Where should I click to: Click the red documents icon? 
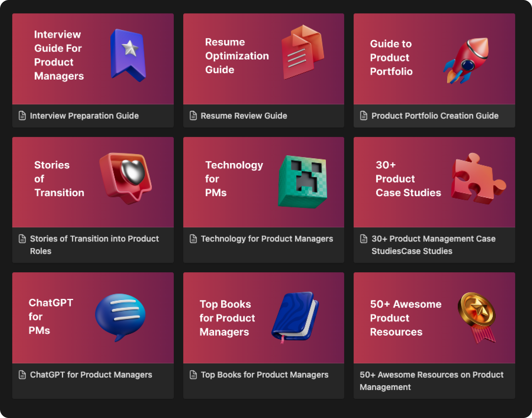(x=303, y=52)
